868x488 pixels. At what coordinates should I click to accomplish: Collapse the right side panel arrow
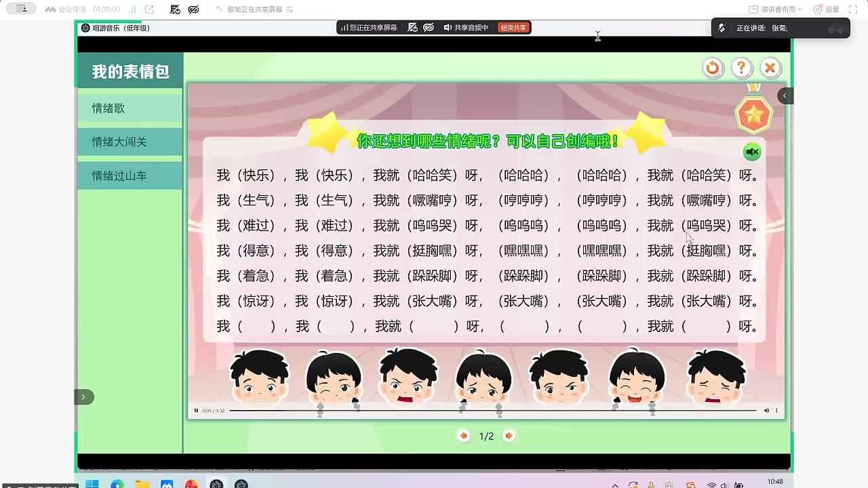pyautogui.click(x=785, y=96)
